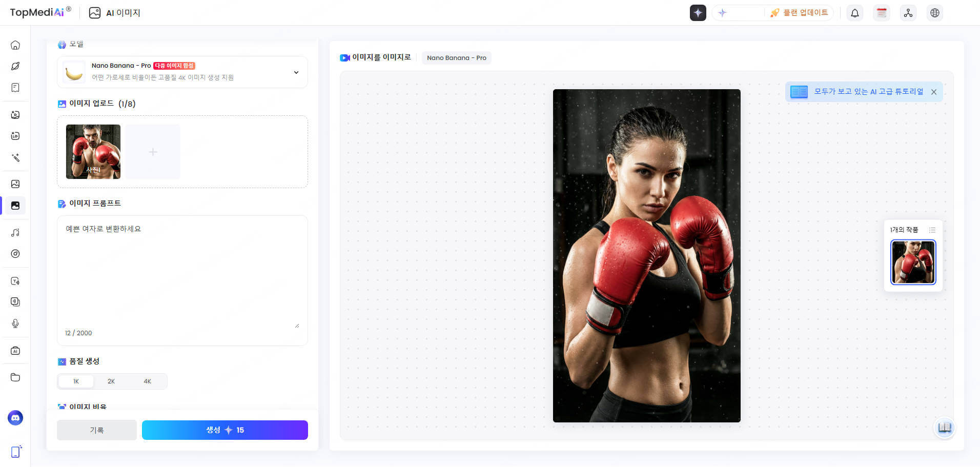Click the AI 이미지 header tab

coord(115,13)
